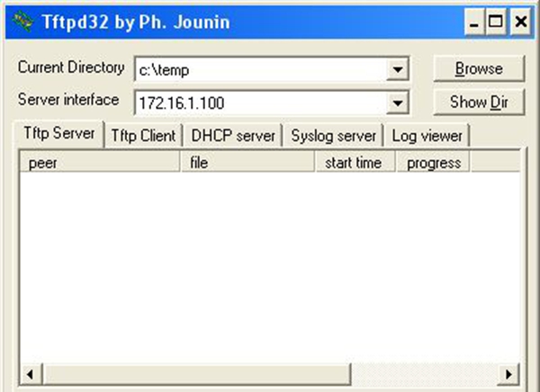Switch to the Tftp Client tab
Screen dimensions: 540x392
143,136
